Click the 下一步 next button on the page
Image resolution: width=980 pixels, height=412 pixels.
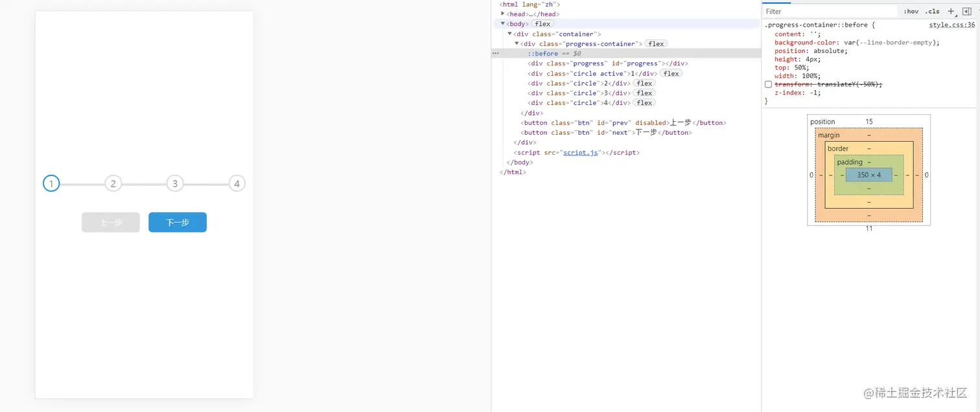pos(178,222)
